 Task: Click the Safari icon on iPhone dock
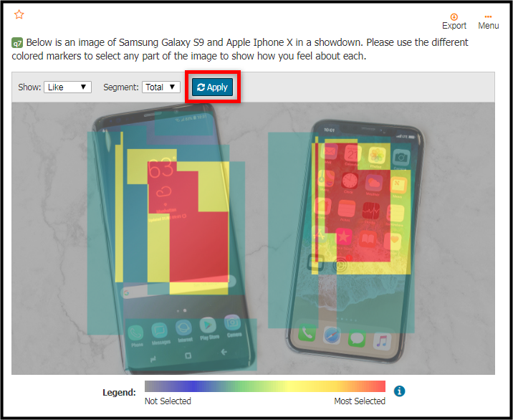pos(332,336)
